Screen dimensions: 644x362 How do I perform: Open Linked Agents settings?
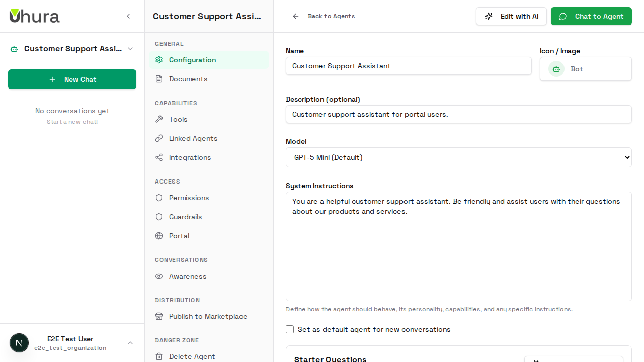click(193, 138)
